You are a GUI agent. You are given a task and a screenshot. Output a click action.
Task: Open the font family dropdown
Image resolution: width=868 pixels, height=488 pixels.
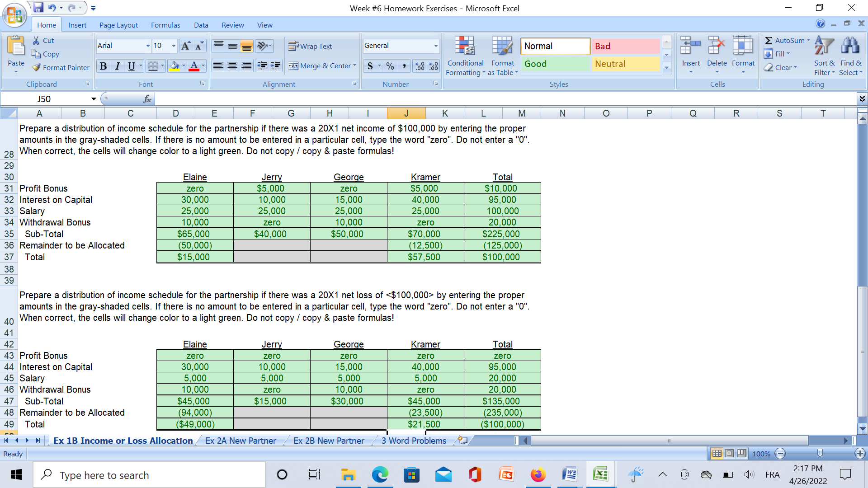point(147,46)
